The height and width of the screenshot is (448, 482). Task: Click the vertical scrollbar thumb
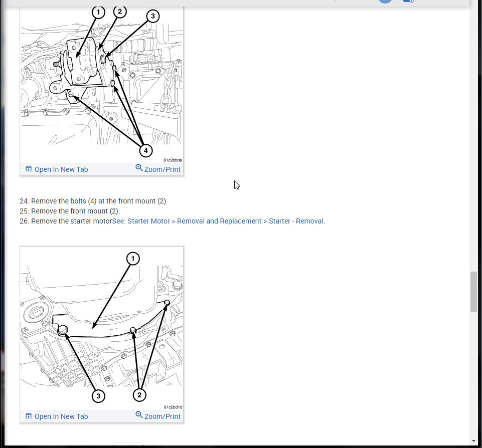pos(473,292)
